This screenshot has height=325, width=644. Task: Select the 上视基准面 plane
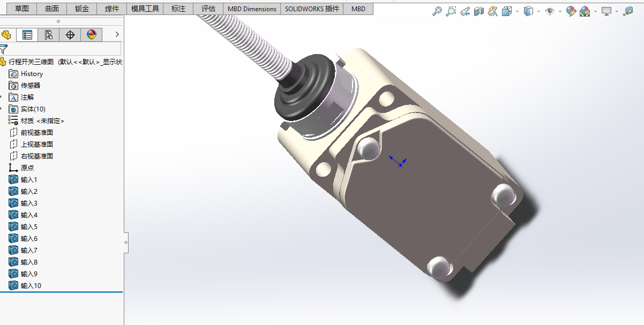pyautogui.click(x=31, y=145)
